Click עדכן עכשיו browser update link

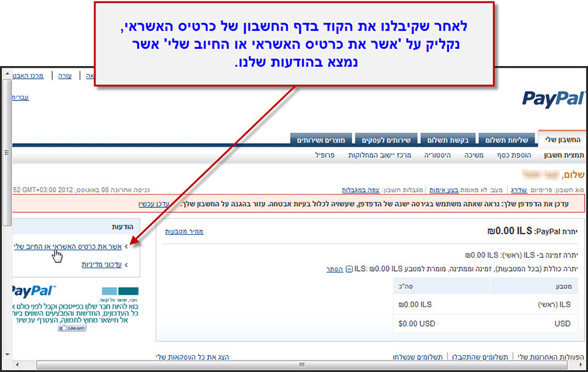click(x=154, y=204)
